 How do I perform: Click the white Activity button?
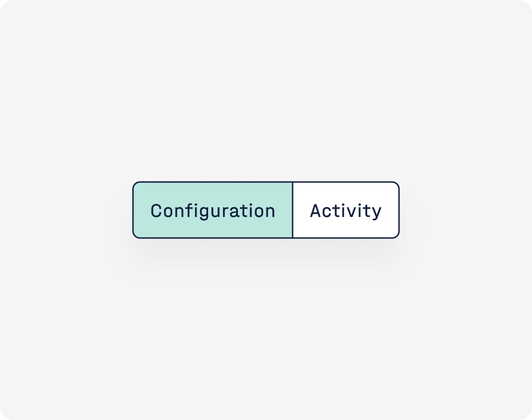[x=346, y=210]
